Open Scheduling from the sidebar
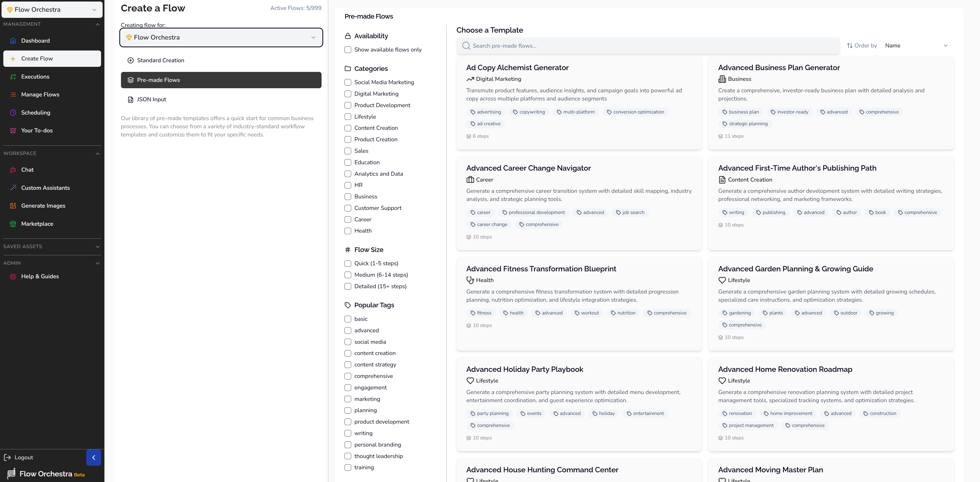980x482 pixels. click(x=52, y=112)
